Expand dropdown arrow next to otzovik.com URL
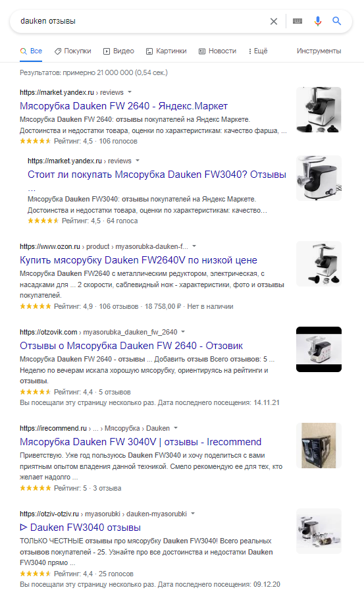The image size is (364, 598). (183, 332)
